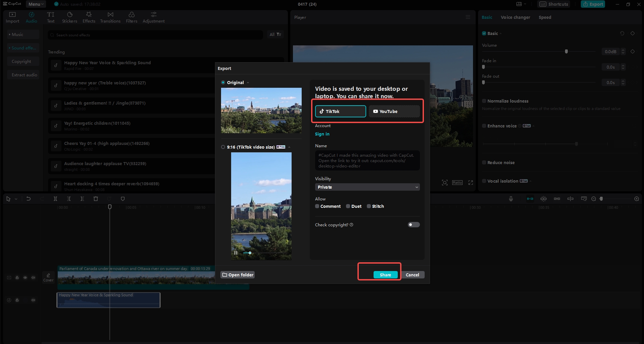Switch to the Voice changer tab
The height and width of the screenshot is (344, 644).
point(515,17)
